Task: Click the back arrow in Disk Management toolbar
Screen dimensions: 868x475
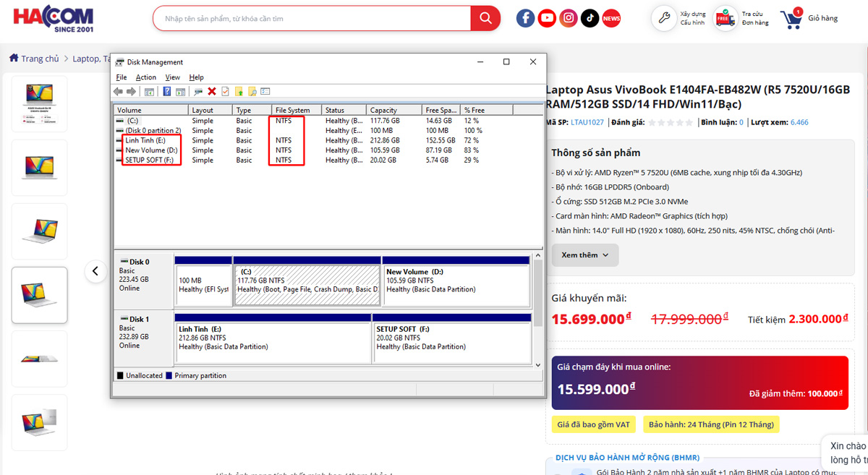Action: click(118, 92)
